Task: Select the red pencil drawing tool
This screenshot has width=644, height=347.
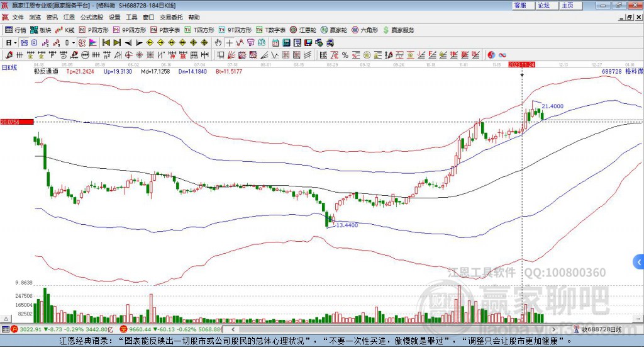Action: point(9,55)
